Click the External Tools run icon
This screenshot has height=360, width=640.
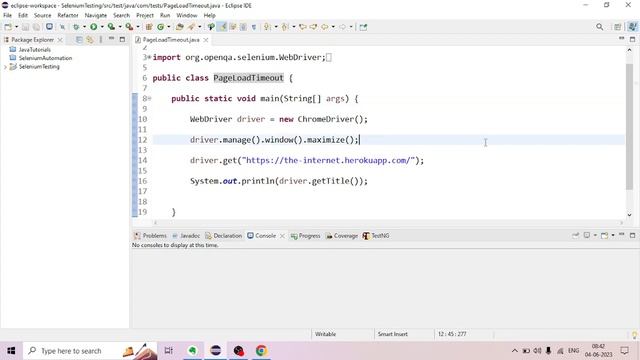click(129, 27)
